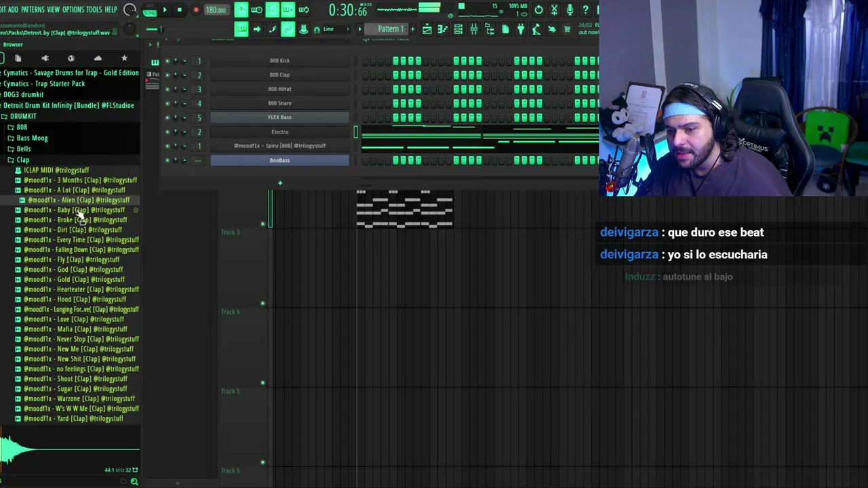868x488 pixels.
Task: Toggle the metronome icon in the top toolbar
Action: [x=241, y=9]
